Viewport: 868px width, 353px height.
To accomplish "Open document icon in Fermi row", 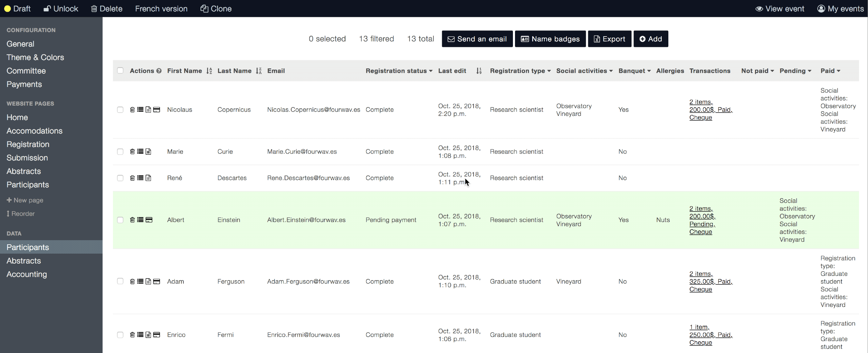I will tap(148, 335).
